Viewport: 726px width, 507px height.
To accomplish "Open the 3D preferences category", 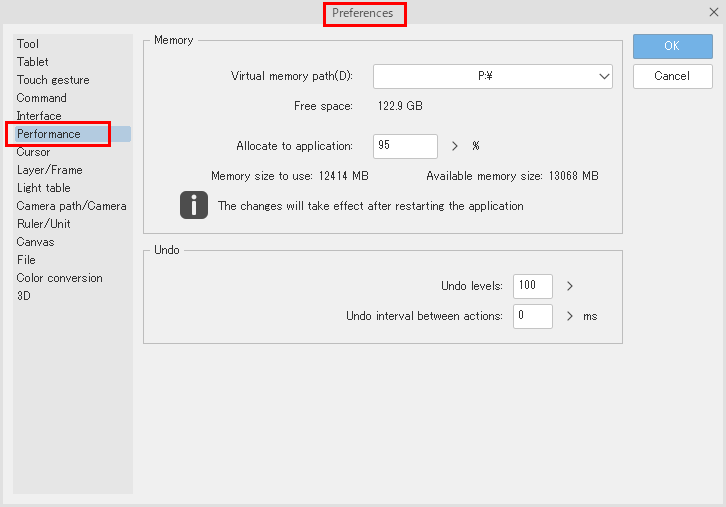I will pyautogui.click(x=24, y=296).
